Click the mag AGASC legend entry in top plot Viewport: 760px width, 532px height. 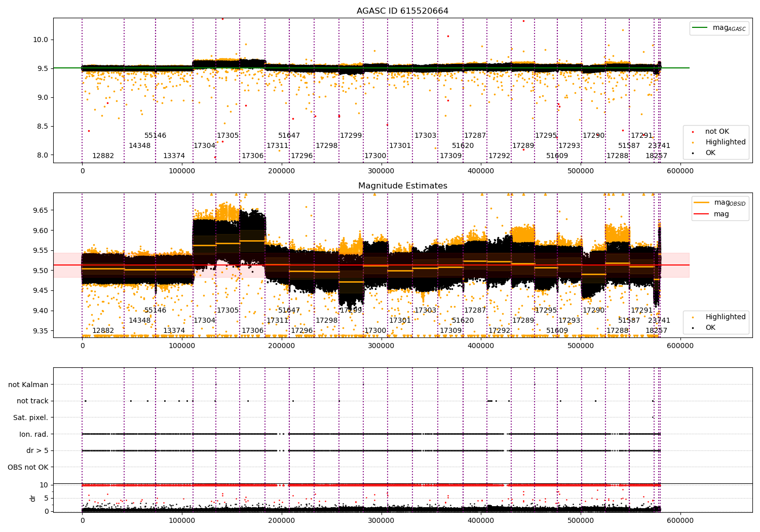click(x=719, y=28)
